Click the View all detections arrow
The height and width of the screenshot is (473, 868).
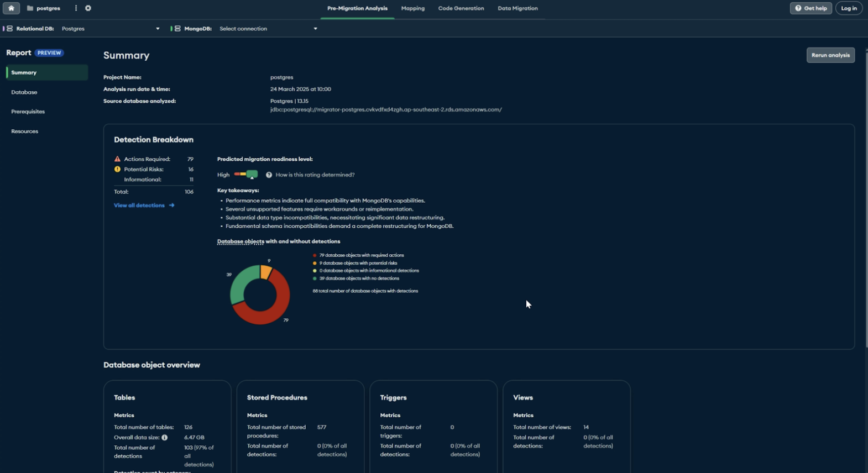coord(172,206)
